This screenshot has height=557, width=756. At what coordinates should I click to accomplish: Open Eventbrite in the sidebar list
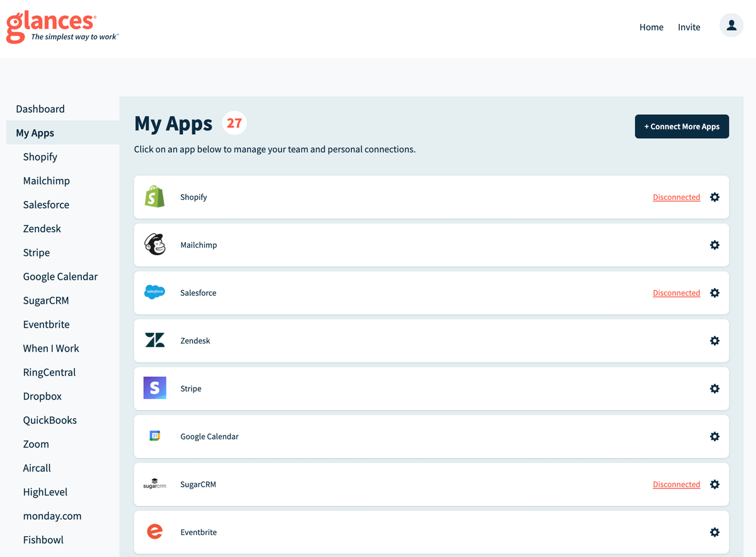[x=47, y=324]
